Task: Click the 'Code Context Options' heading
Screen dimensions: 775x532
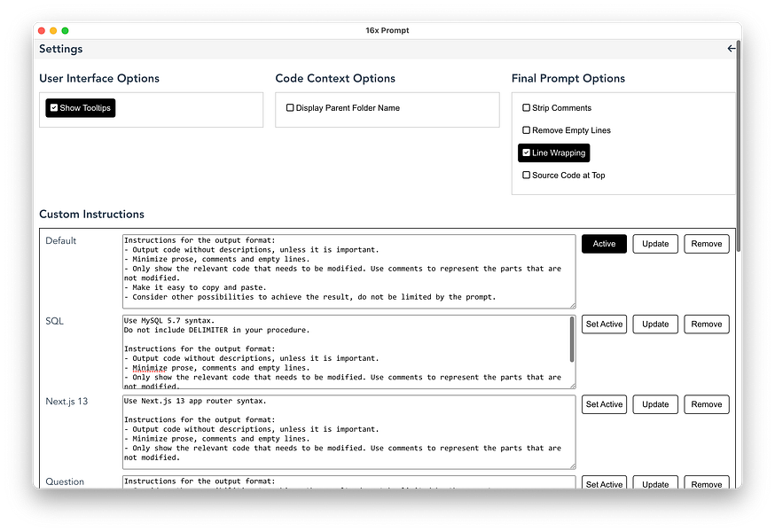Action: [x=335, y=78]
